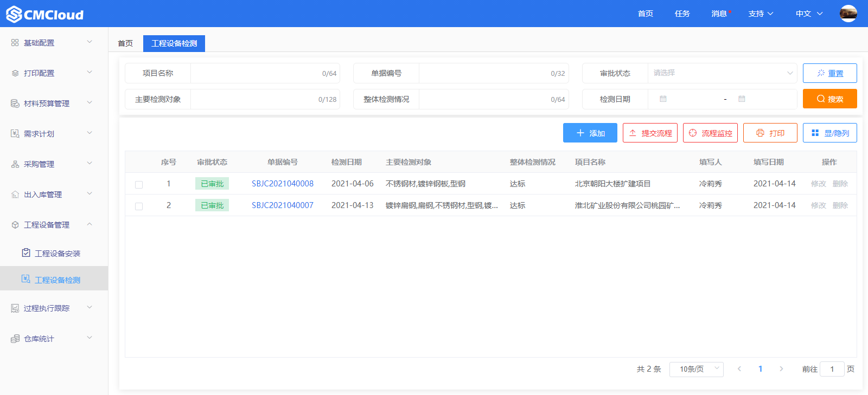This screenshot has width=868, height=395.
Task: Click page number 1 in pagination
Action: click(760, 369)
